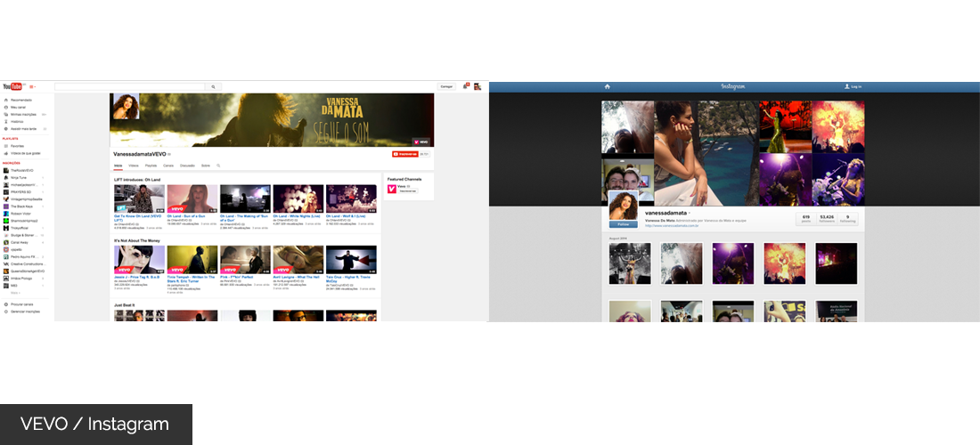Open Oh Land - Wolf & I (Live) thumbnail
This screenshot has width=980, height=445.
tap(351, 198)
